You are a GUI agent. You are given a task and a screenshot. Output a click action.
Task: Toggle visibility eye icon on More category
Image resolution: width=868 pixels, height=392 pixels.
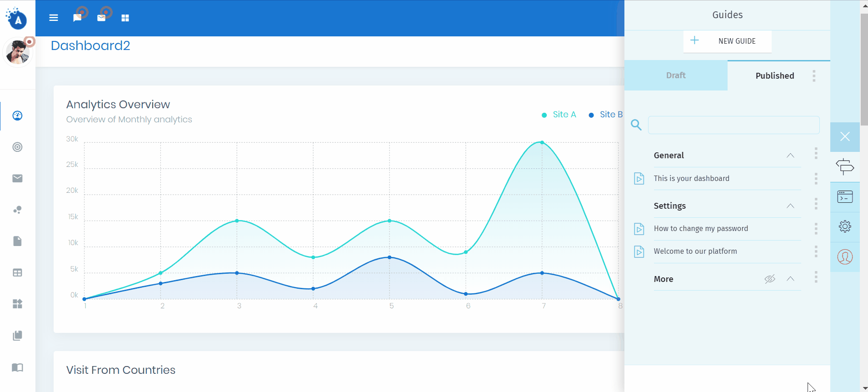(x=769, y=279)
